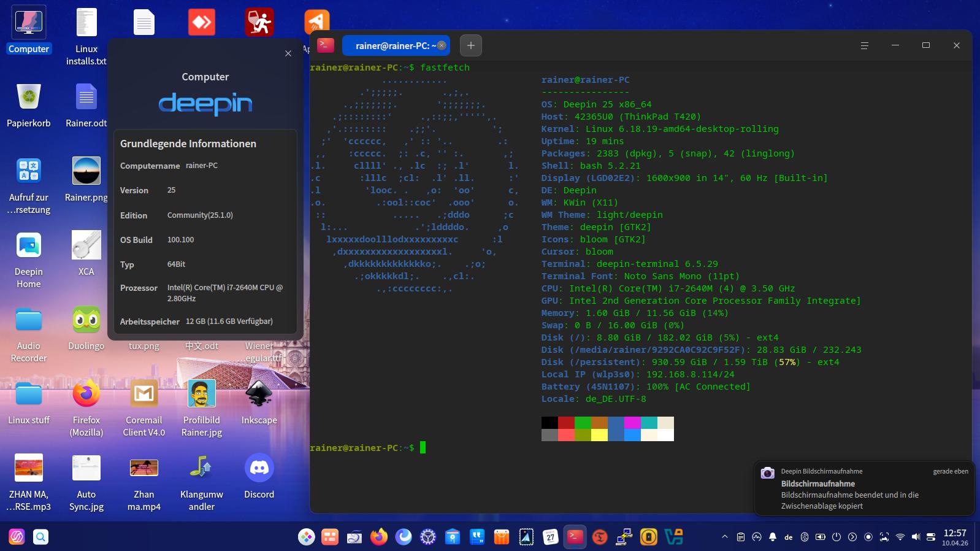Image resolution: width=980 pixels, height=551 pixels.
Task: Expand hidden tray icons with the up arrow
Action: [x=725, y=537]
